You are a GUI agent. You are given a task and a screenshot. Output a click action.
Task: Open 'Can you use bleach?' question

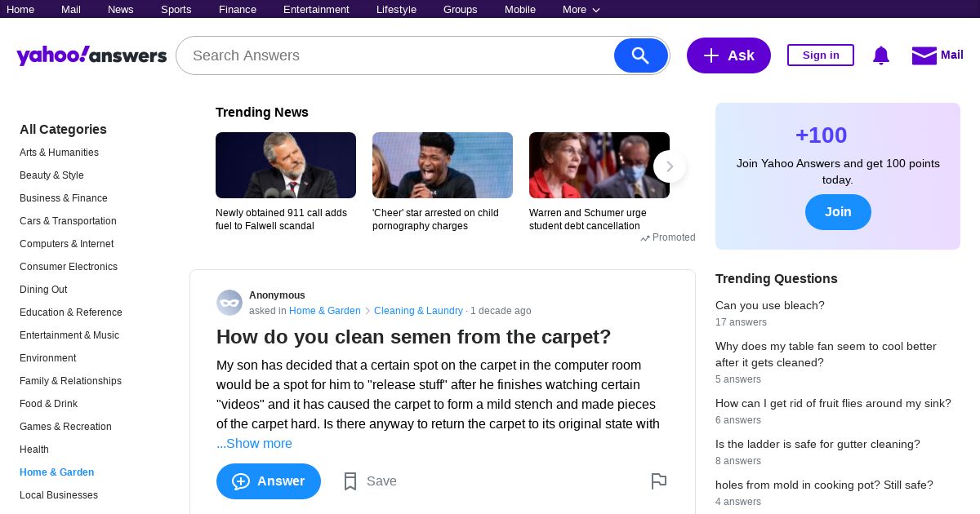click(770, 305)
